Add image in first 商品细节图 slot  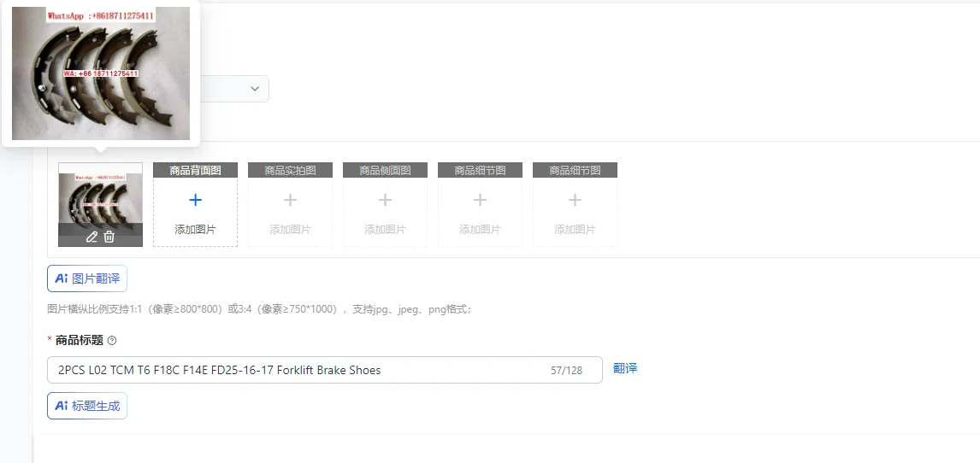[x=480, y=205]
